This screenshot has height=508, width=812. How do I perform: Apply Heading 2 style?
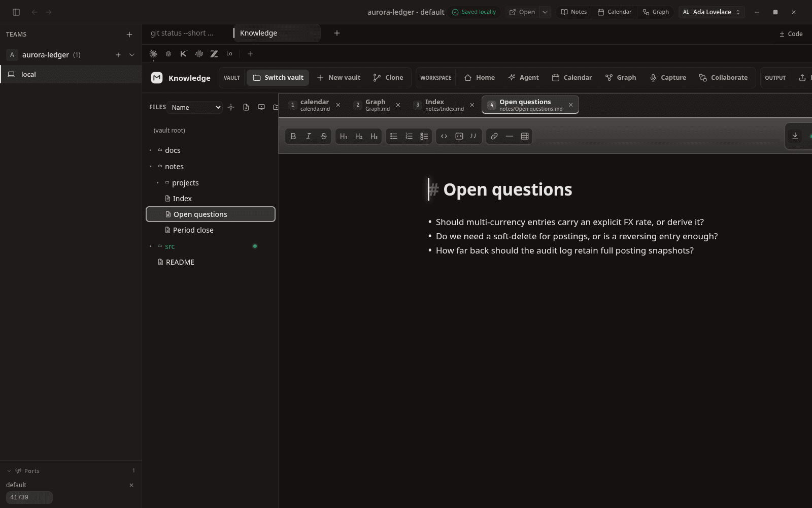click(x=359, y=136)
